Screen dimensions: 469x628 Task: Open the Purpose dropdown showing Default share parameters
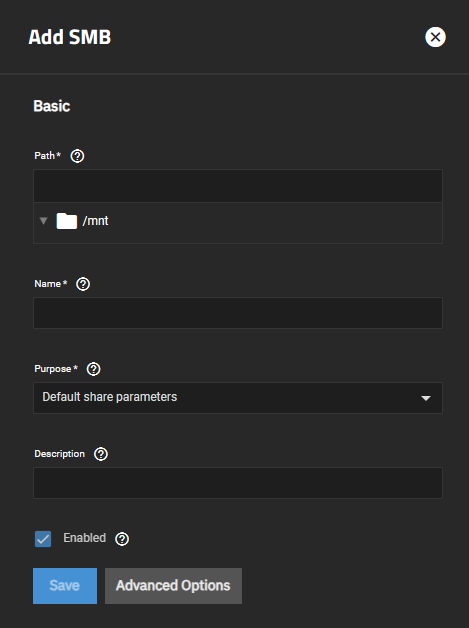(238, 398)
